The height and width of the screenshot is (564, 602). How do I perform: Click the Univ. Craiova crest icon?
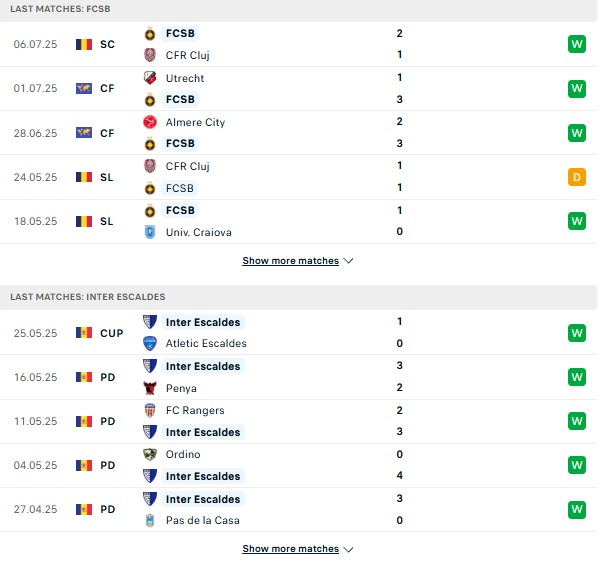pyautogui.click(x=150, y=232)
